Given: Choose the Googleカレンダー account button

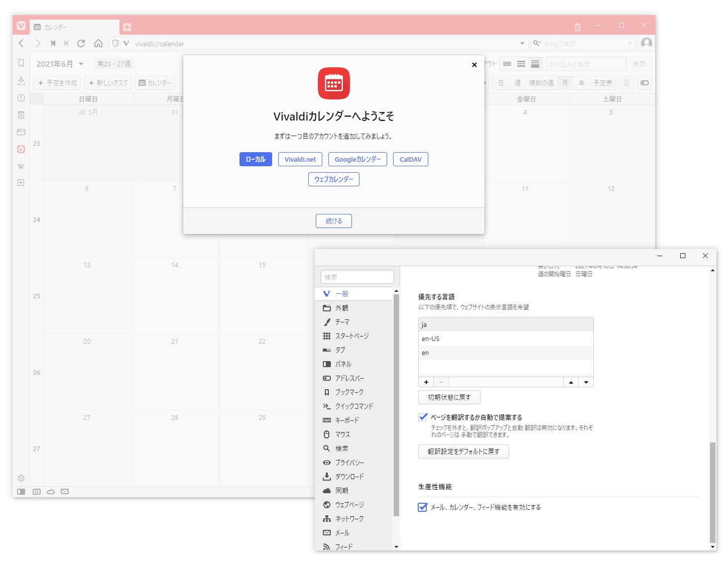Looking at the screenshot, I should 357,159.
